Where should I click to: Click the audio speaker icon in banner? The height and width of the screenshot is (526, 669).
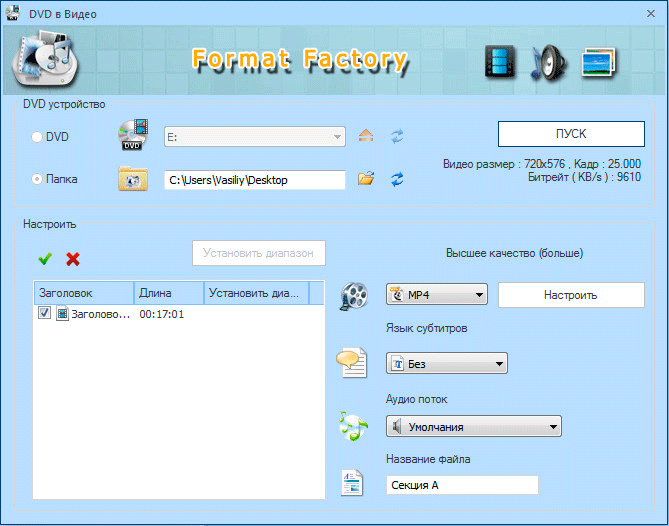pos(549,62)
